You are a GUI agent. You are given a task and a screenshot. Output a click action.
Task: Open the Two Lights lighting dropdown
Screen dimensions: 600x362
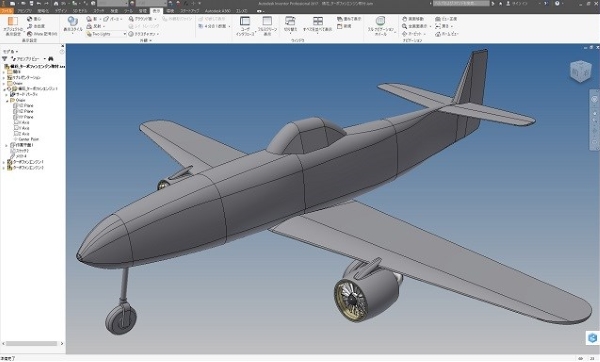[x=106, y=34]
